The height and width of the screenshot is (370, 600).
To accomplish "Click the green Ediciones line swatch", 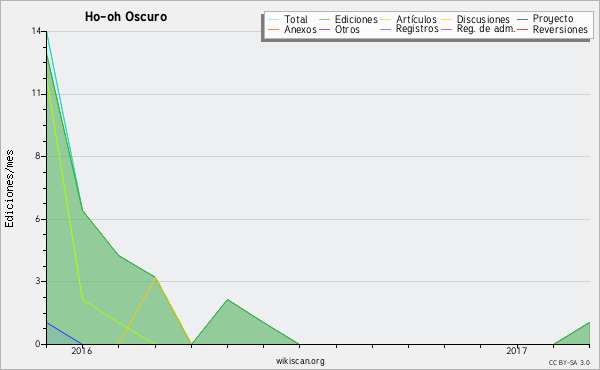I will pyautogui.click(x=324, y=20).
